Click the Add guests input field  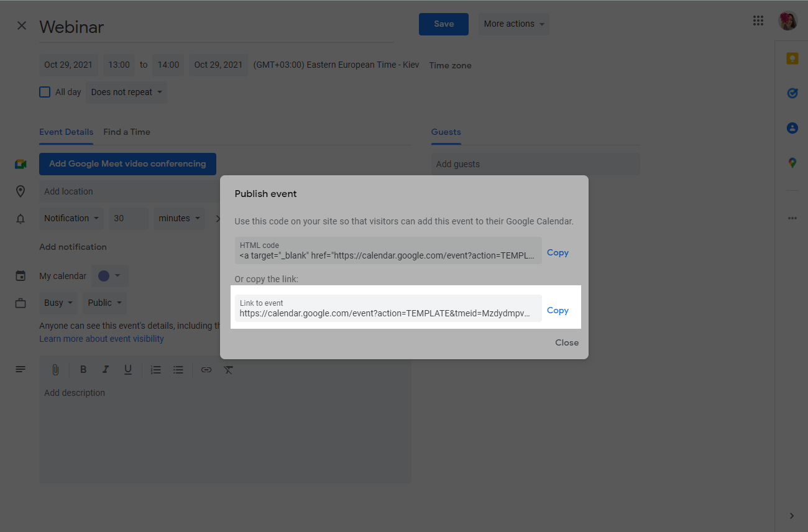[x=535, y=164]
